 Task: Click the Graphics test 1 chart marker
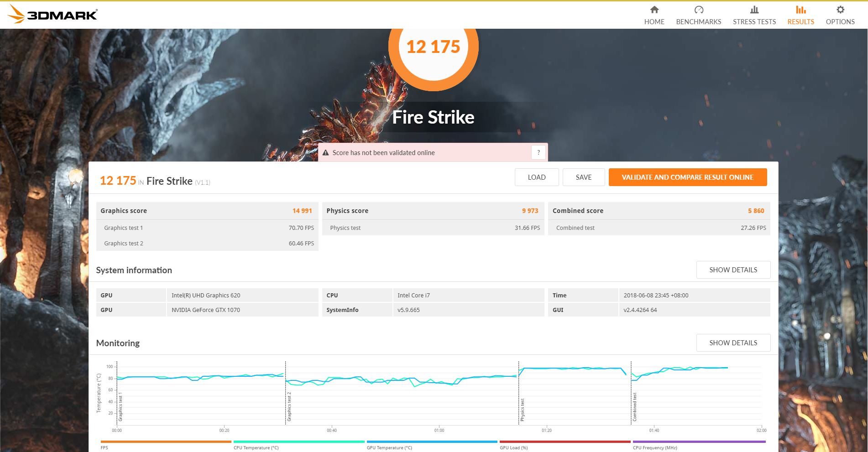120,406
